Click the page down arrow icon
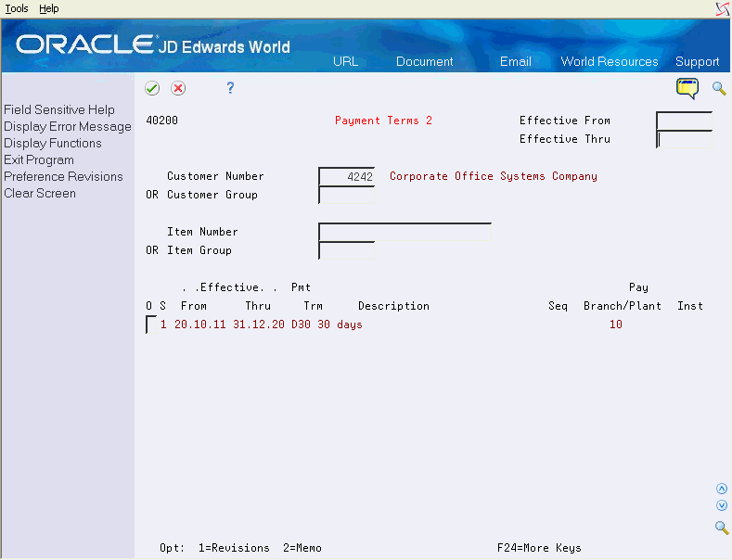The height and width of the screenshot is (560, 732). tap(722, 505)
